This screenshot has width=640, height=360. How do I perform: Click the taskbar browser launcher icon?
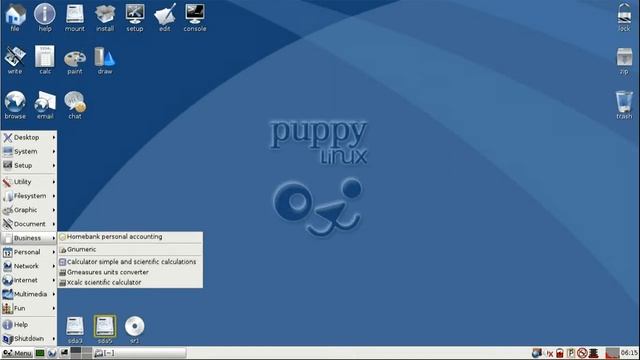(x=52, y=353)
